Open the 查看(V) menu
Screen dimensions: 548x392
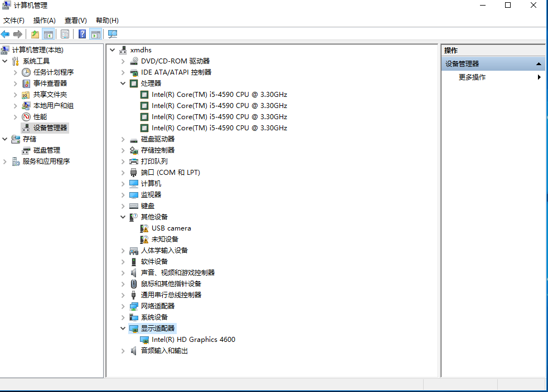click(x=76, y=21)
